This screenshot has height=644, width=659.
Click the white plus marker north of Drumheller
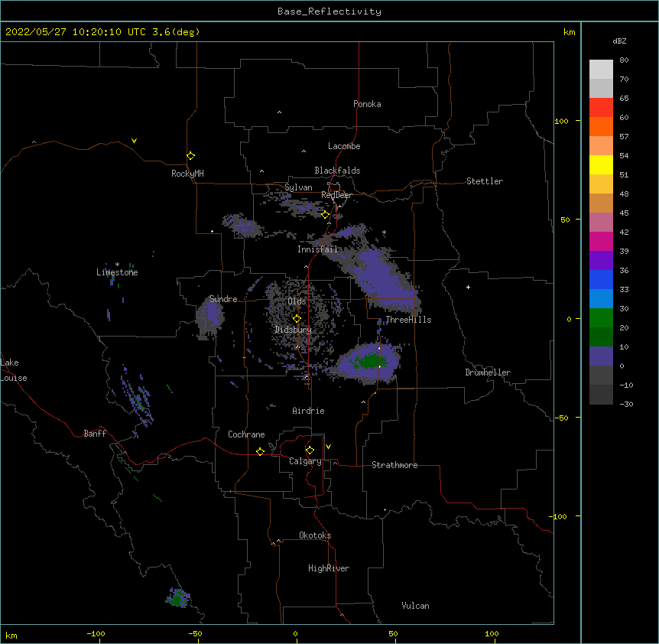[x=468, y=287]
